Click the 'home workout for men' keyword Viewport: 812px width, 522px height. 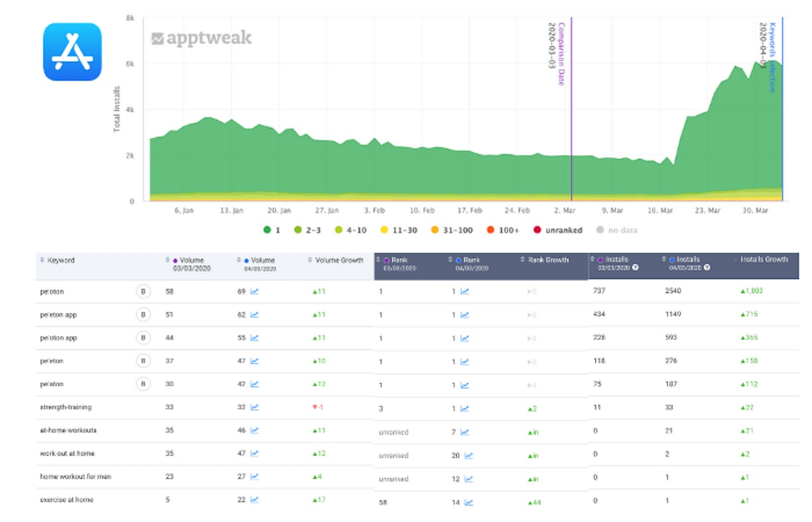[x=75, y=477]
